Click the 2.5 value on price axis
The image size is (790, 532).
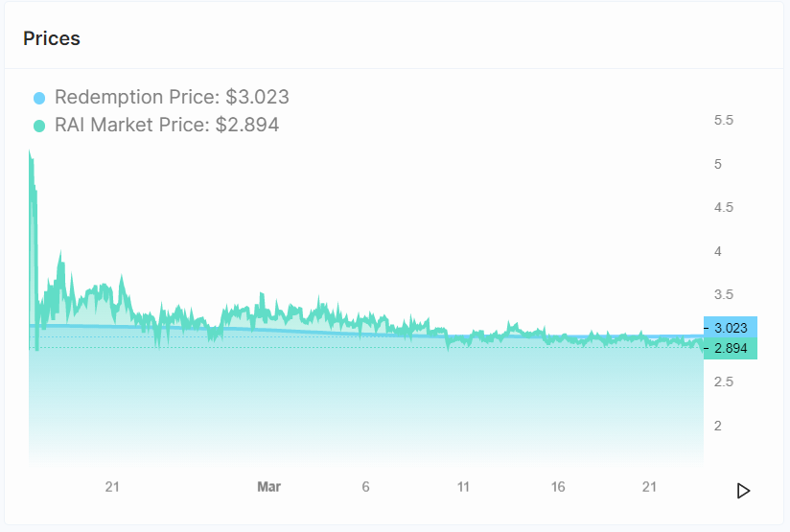coord(724,382)
